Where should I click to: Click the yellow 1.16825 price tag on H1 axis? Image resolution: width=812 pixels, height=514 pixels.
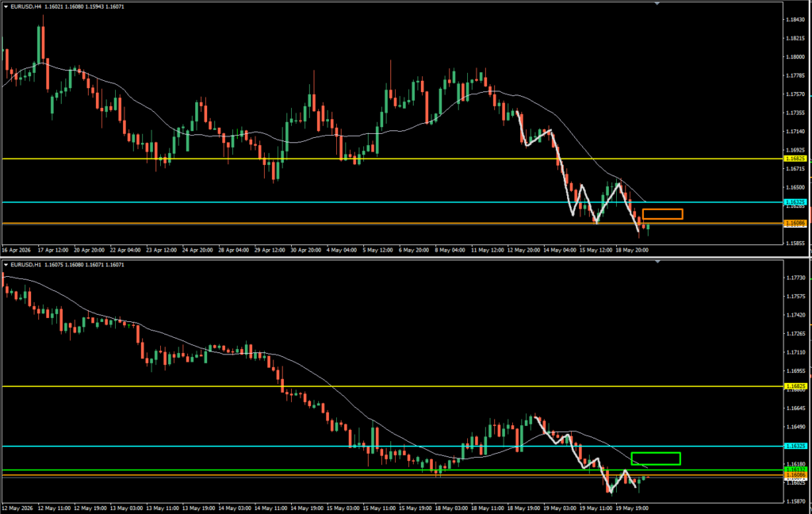pos(795,386)
